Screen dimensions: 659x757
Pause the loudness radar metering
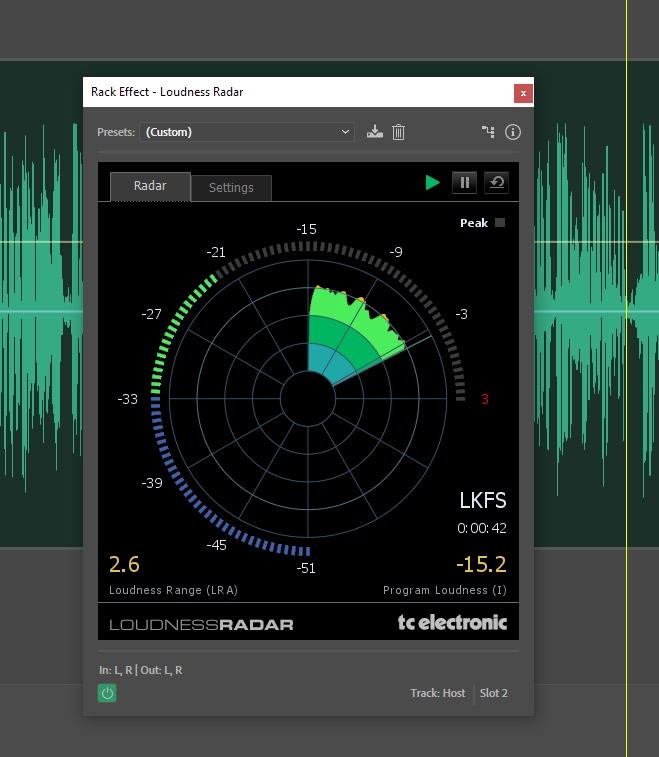point(464,182)
